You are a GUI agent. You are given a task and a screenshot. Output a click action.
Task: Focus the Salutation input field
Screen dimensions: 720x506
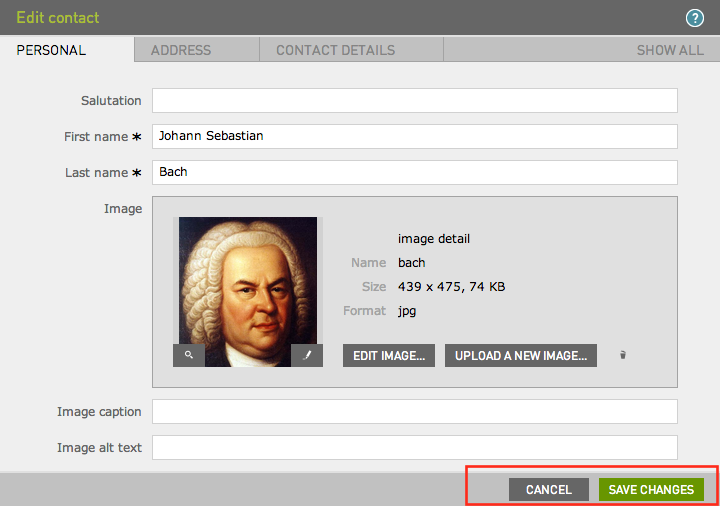click(x=414, y=101)
